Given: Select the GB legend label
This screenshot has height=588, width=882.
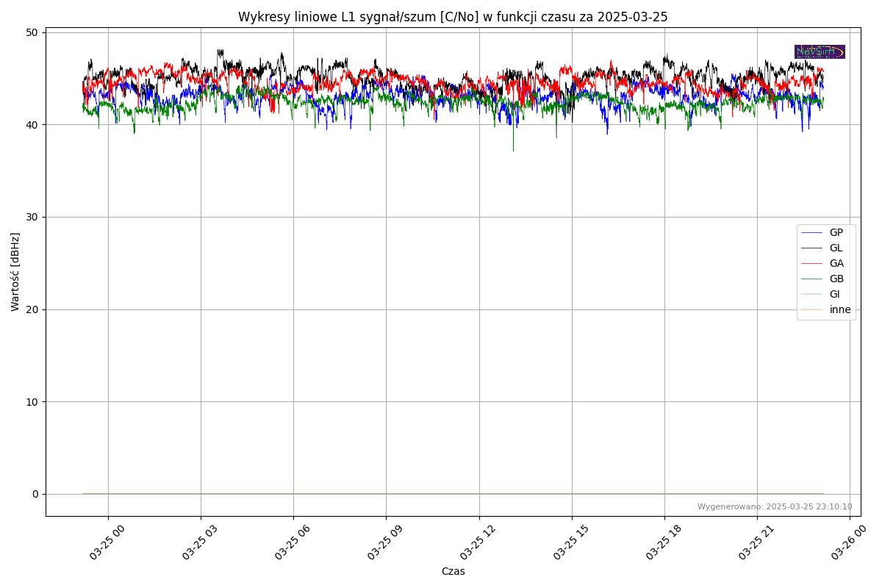Looking at the screenshot, I should [x=836, y=279].
